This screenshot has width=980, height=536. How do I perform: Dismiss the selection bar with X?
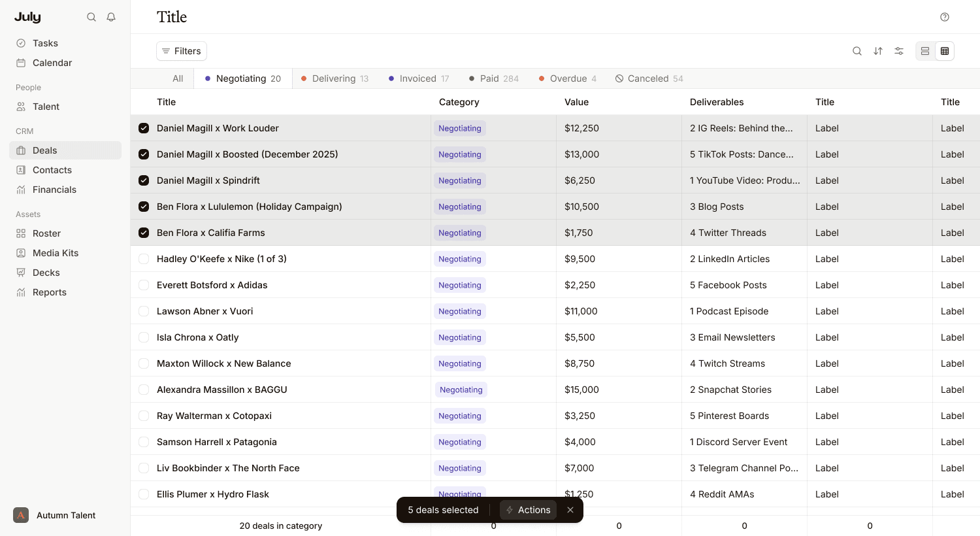[x=570, y=510]
